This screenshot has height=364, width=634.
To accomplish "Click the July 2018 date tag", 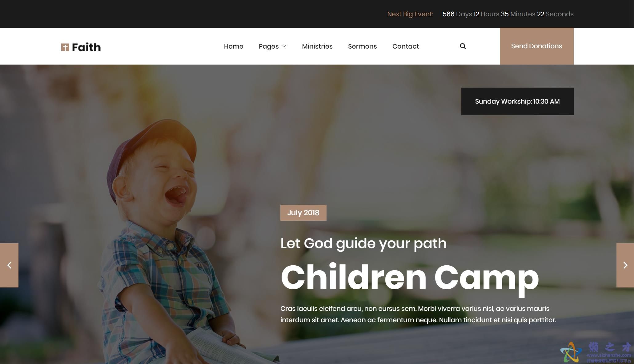I will (303, 213).
